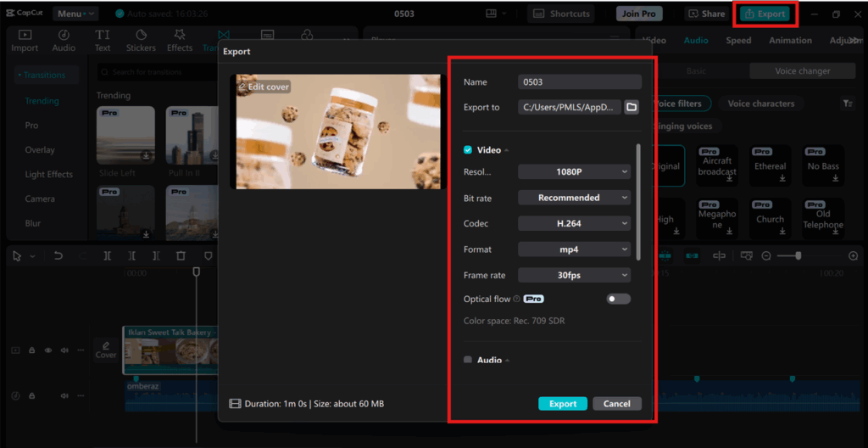Open the Codec H.264 dropdown

click(x=574, y=223)
